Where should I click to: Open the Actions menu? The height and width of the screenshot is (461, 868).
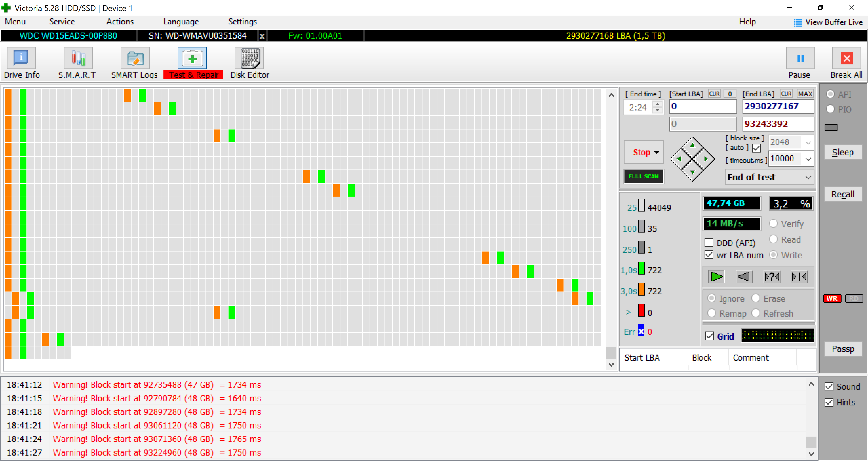[120, 22]
